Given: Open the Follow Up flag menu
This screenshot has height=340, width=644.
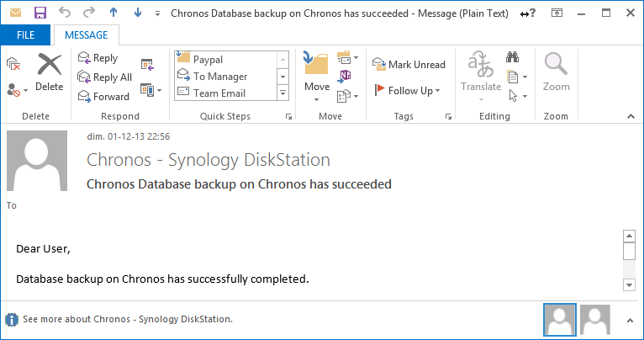Looking at the screenshot, I should pyautogui.click(x=408, y=90).
